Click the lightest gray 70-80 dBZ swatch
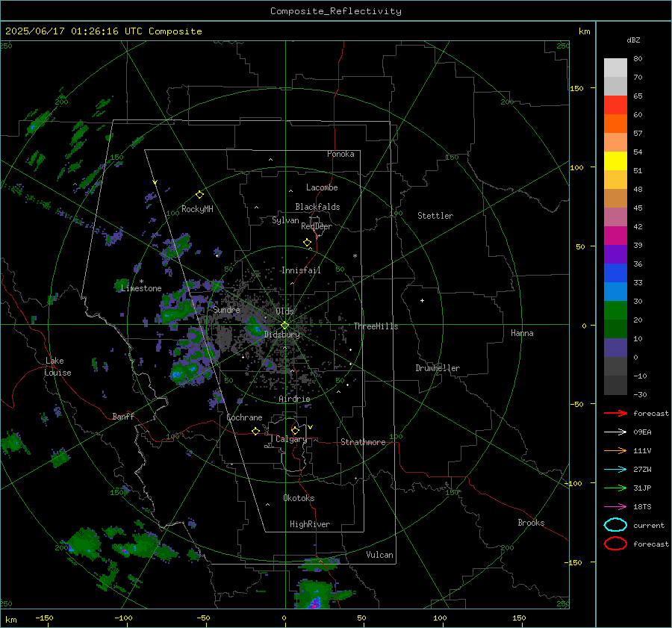Viewport: 672px width, 628px height. (615, 68)
